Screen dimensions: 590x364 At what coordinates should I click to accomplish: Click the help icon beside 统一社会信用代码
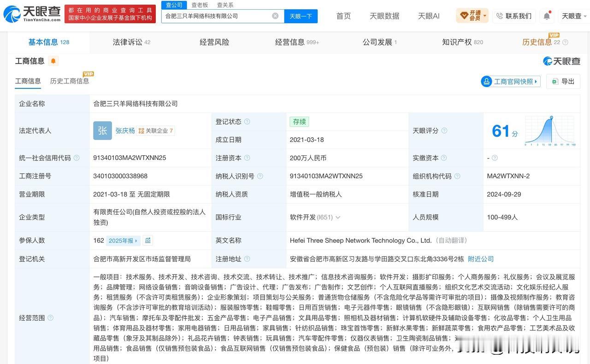tap(77, 158)
